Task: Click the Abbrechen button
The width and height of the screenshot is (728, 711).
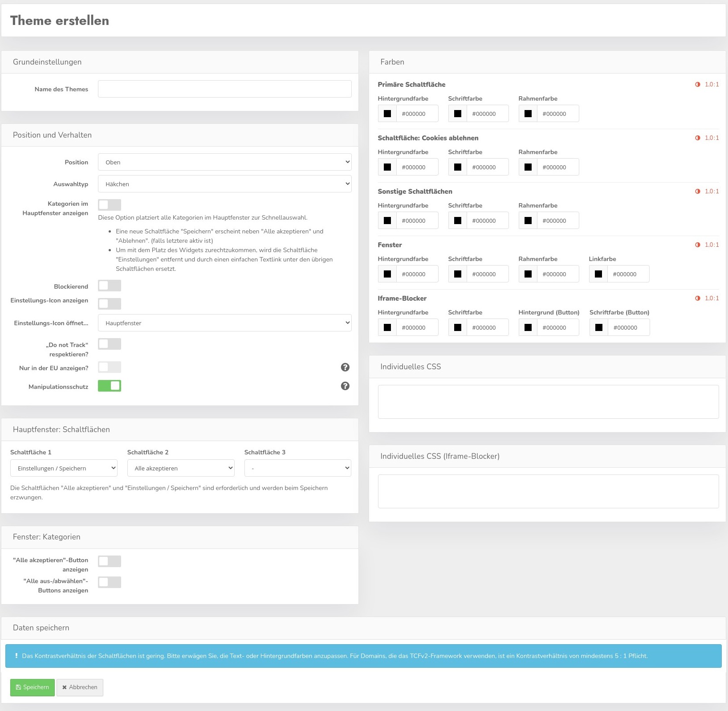Action: click(x=80, y=687)
